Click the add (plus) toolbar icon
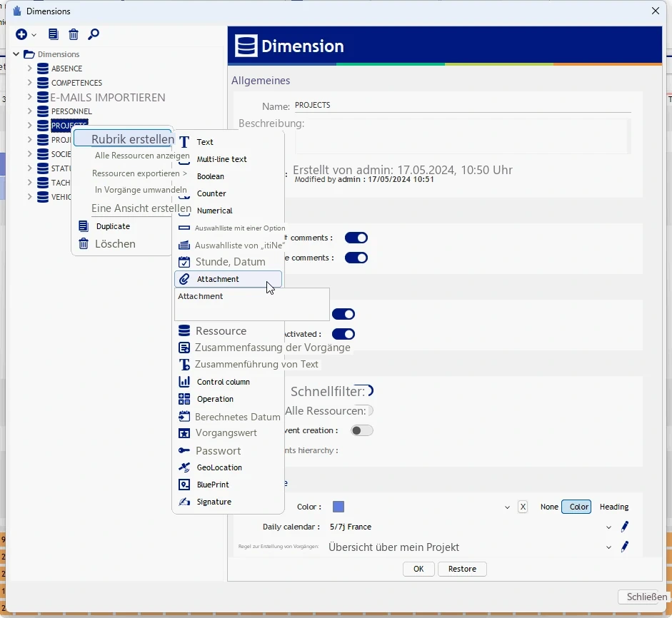 pyautogui.click(x=21, y=34)
